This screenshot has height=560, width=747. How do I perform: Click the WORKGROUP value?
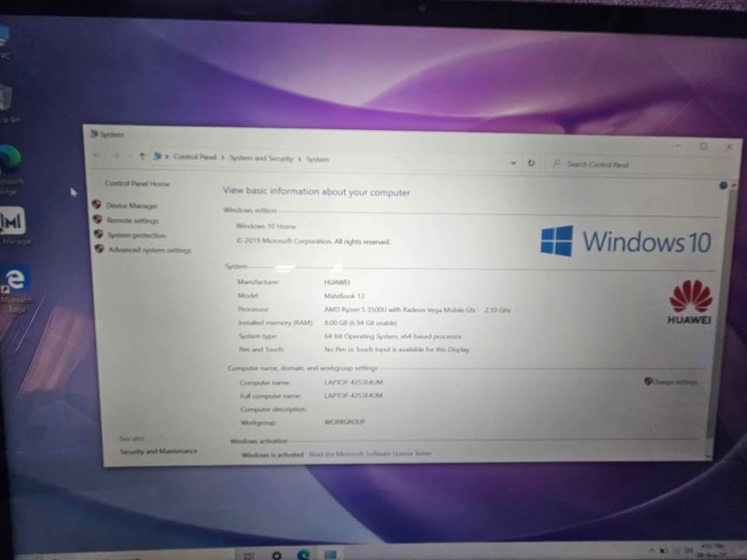pos(345,422)
